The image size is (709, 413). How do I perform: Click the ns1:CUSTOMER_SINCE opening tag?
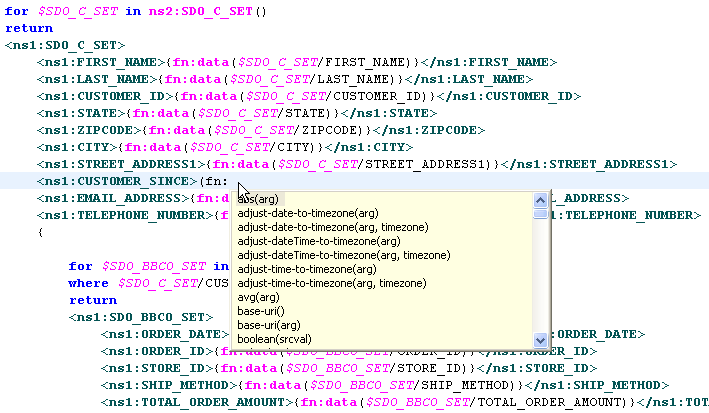coord(118,181)
